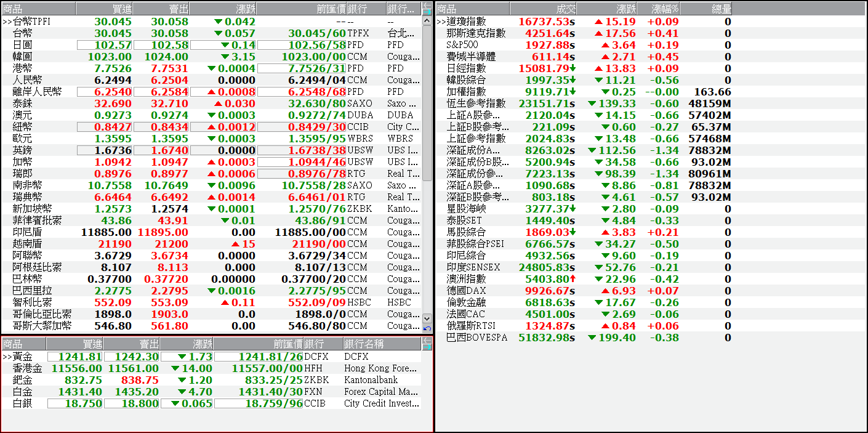
Task: Select the 智利比索 row
Action: point(212,302)
